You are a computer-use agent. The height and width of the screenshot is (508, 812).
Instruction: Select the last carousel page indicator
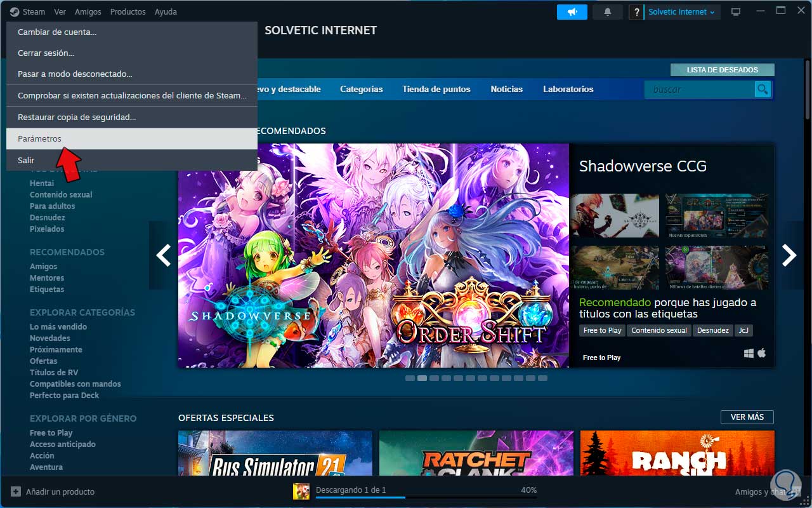(x=542, y=378)
